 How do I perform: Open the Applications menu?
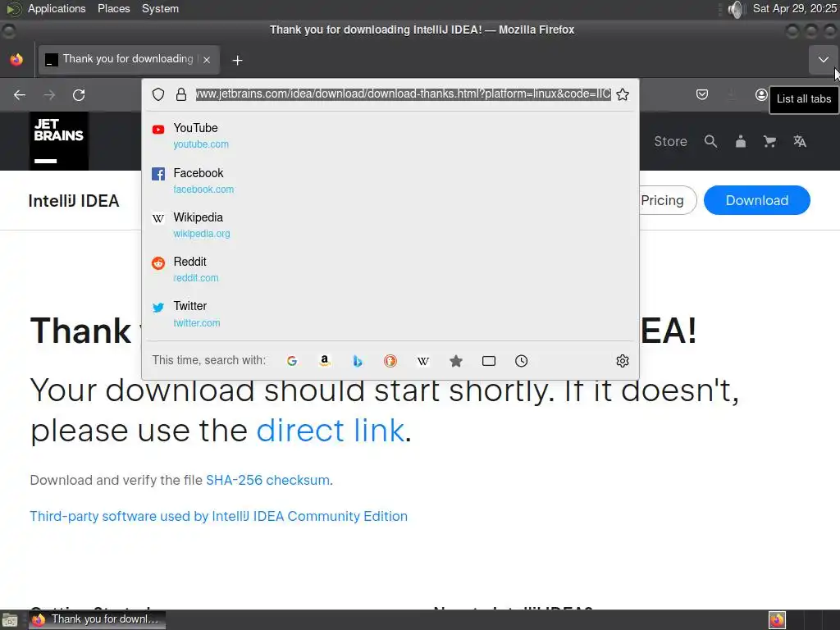coord(57,8)
